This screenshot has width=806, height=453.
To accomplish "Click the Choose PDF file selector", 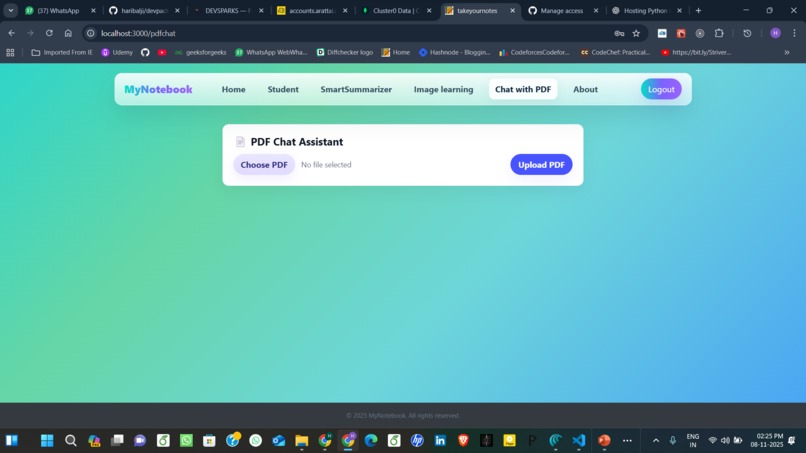I will coord(264,165).
